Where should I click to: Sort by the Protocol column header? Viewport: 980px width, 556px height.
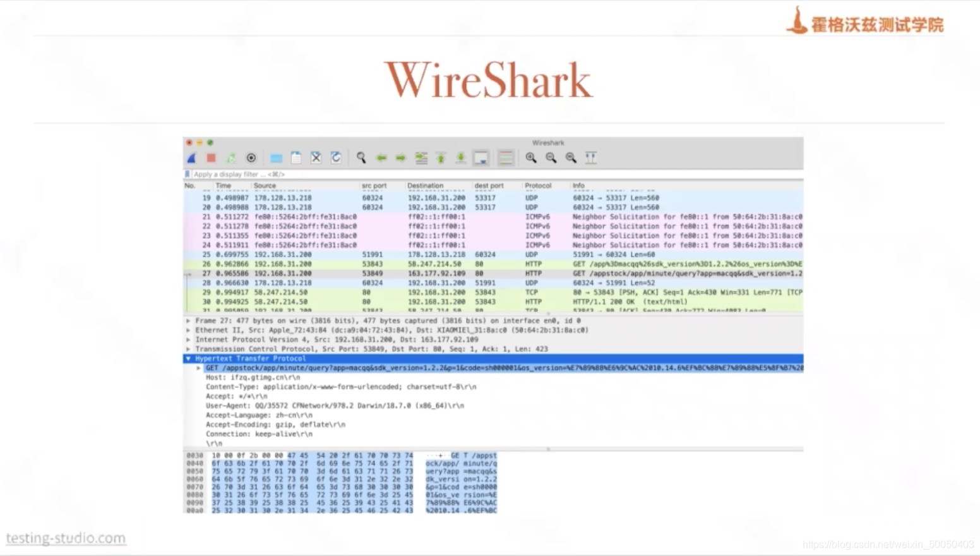[x=538, y=186]
